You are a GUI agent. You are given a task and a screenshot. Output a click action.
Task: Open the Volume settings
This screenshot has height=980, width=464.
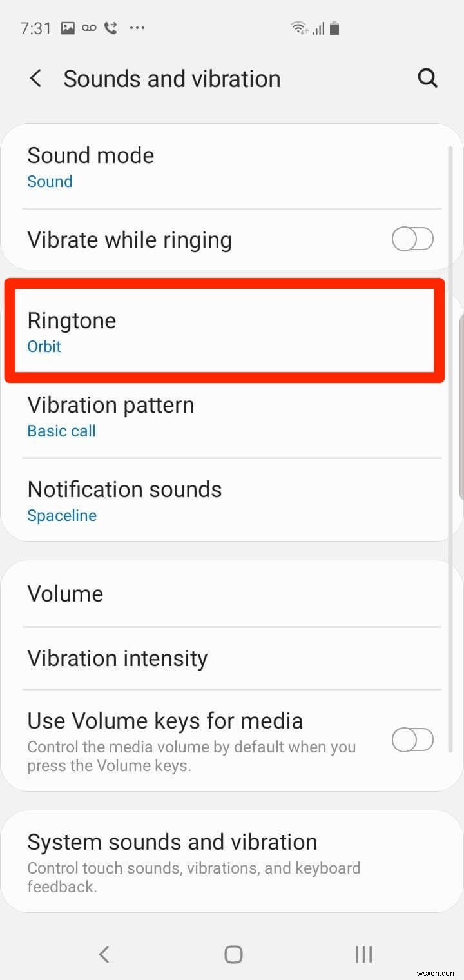pos(65,594)
